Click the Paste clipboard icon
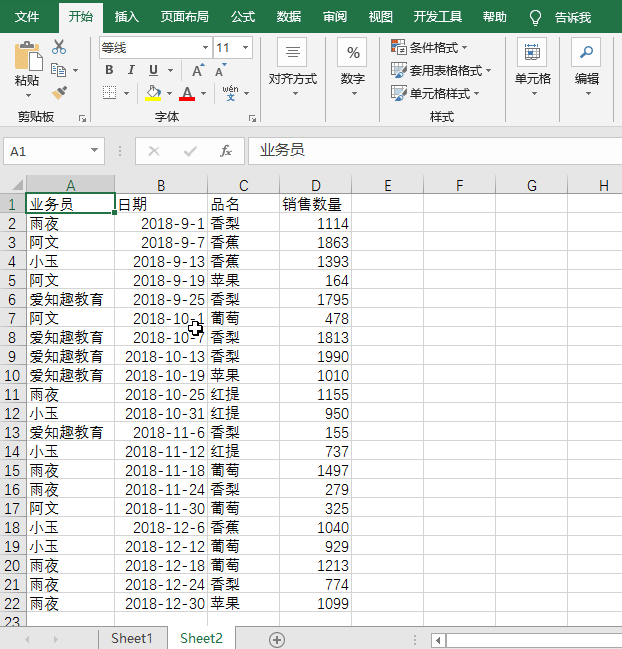The image size is (622, 649). (28, 56)
